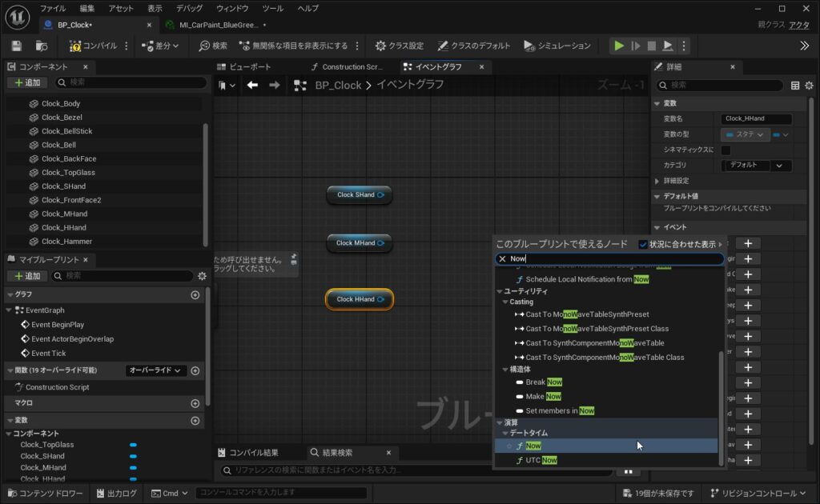Image resolution: width=820 pixels, height=504 pixels.
Task: Add a new variable with plus icon
Action: tap(195, 421)
